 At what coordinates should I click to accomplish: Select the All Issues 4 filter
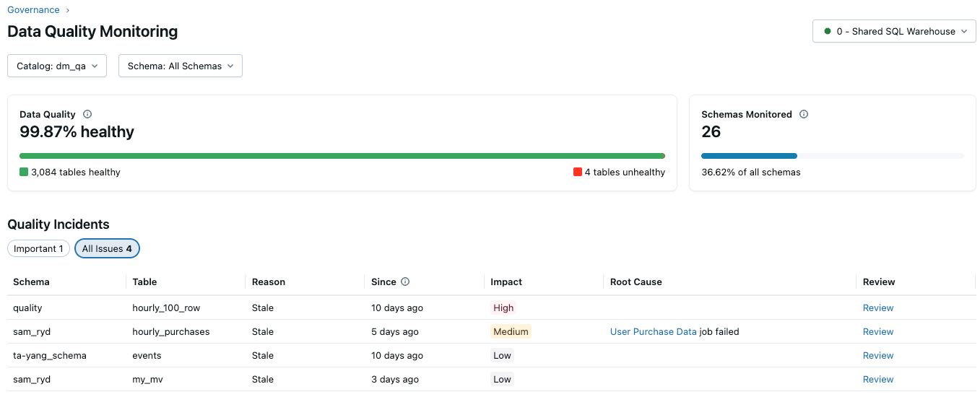[x=107, y=248]
